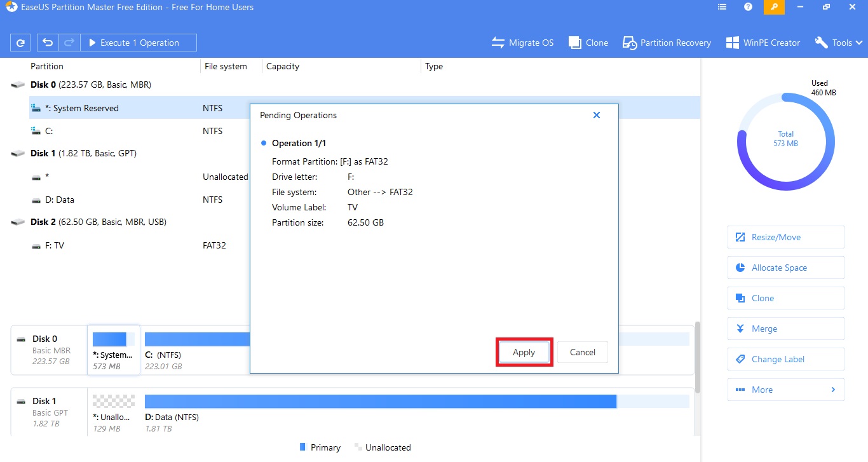Cancel the Pending Operations dialog
The width and height of the screenshot is (868, 462).
click(x=582, y=351)
